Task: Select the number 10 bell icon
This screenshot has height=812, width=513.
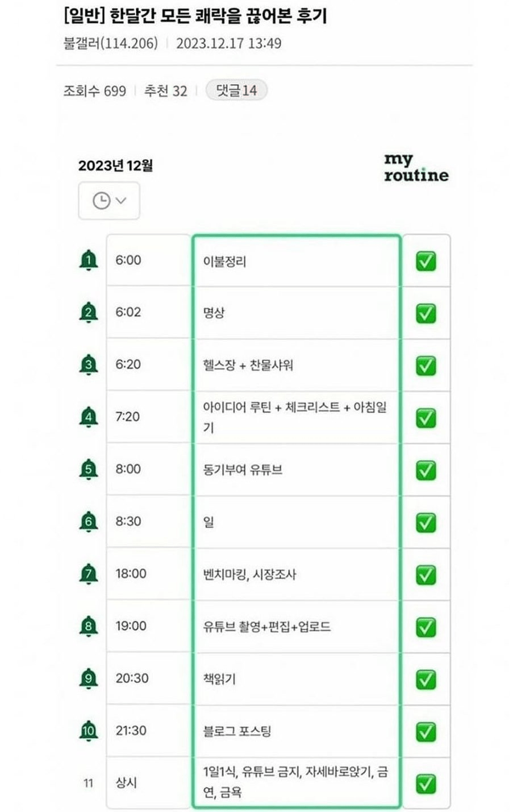Action: [x=88, y=731]
